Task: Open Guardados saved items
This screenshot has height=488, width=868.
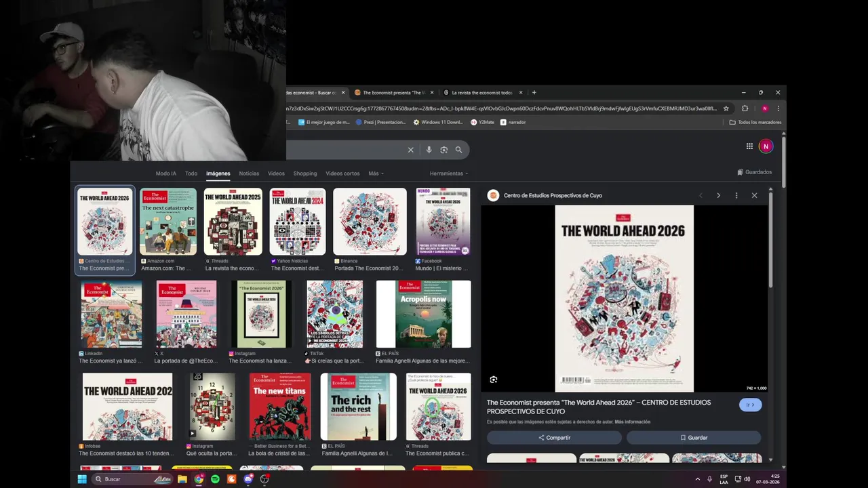Action: pos(755,172)
